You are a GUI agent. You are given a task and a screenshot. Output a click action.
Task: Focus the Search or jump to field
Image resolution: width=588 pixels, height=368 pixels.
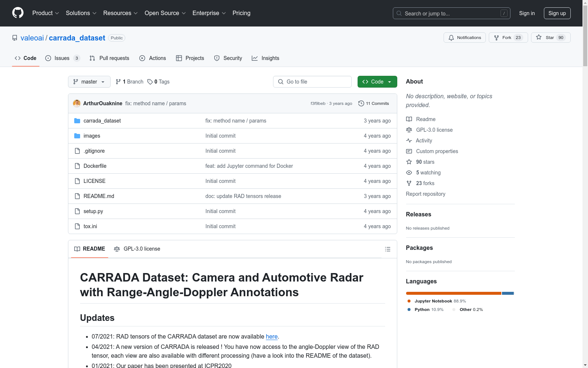(452, 13)
